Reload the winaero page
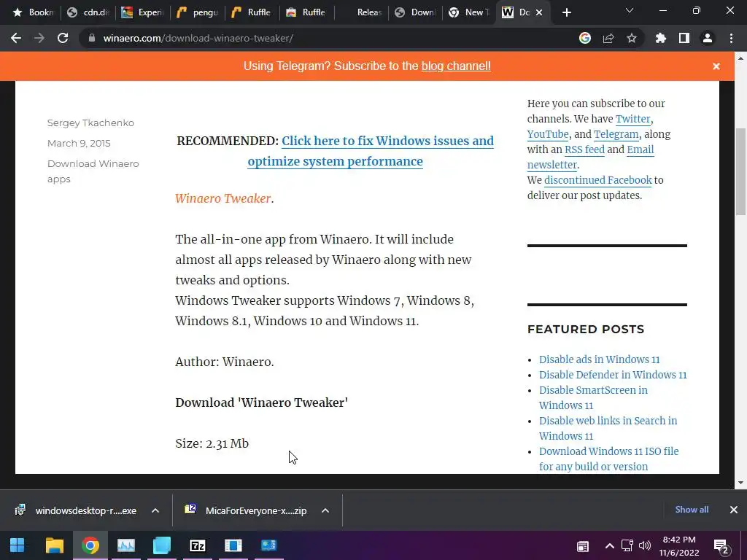The width and height of the screenshot is (747, 560). pos(63,38)
